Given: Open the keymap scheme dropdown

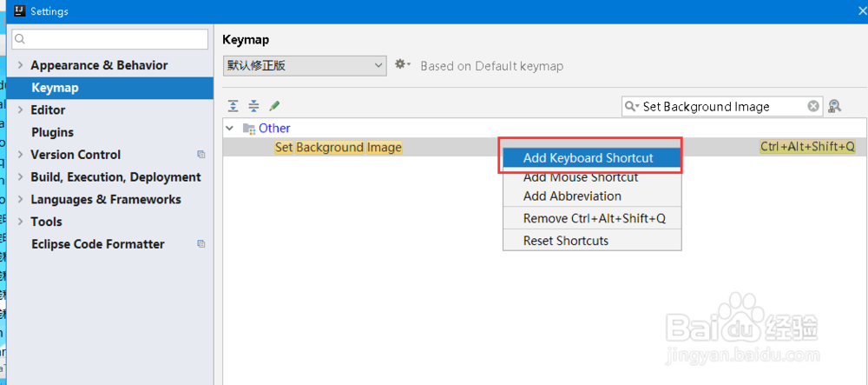Looking at the screenshot, I should click(x=305, y=65).
